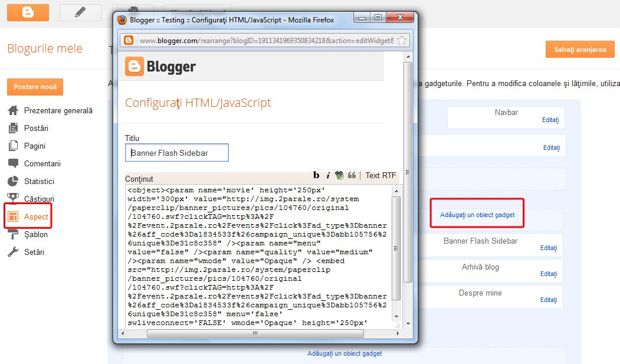620x364 pixels.
Task: Click the popup vertical scrollbar thumb
Action: (408, 172)
